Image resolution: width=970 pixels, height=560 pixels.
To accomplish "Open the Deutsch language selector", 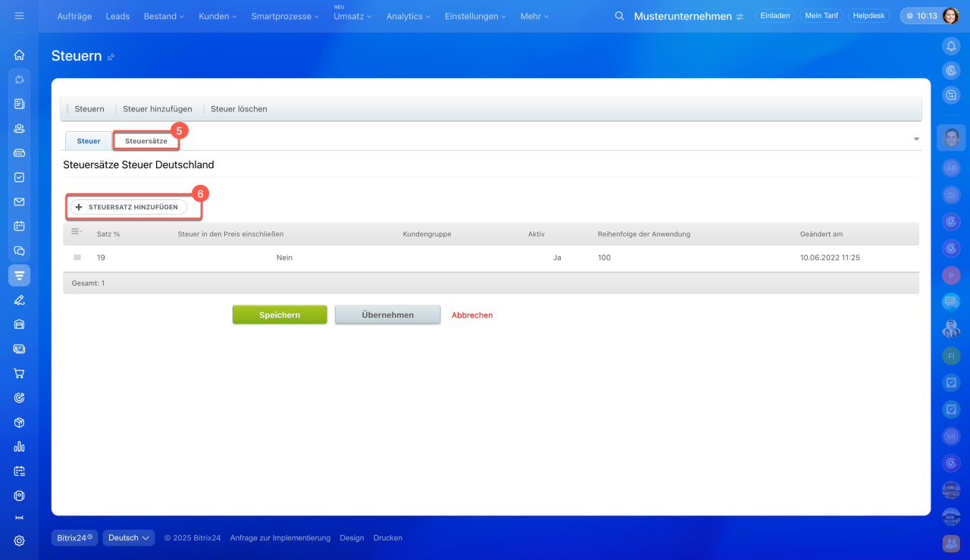I will point(129,538).
